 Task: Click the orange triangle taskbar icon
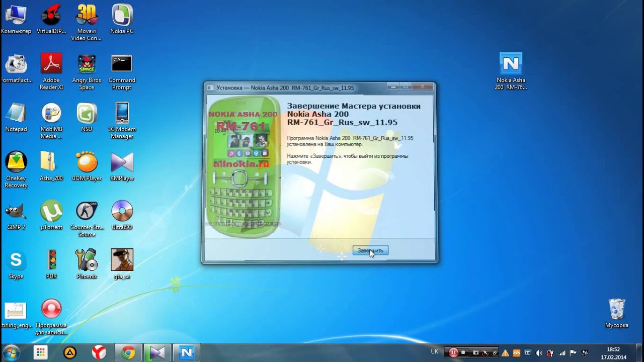point(70,353)
